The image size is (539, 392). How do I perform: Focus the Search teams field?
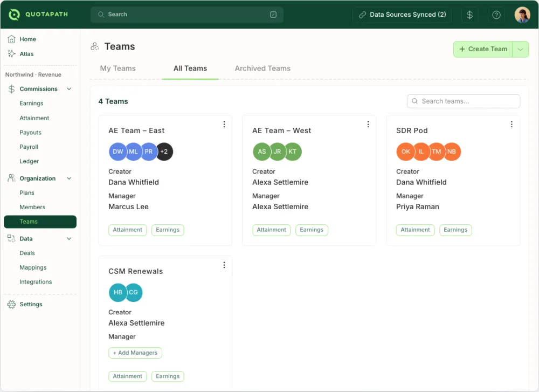point(464,101)
